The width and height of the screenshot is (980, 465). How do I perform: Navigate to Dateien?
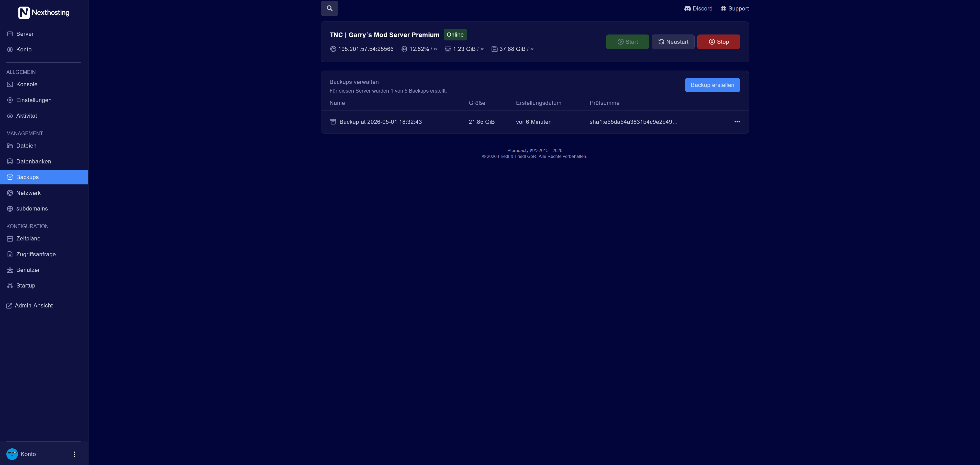44,146
